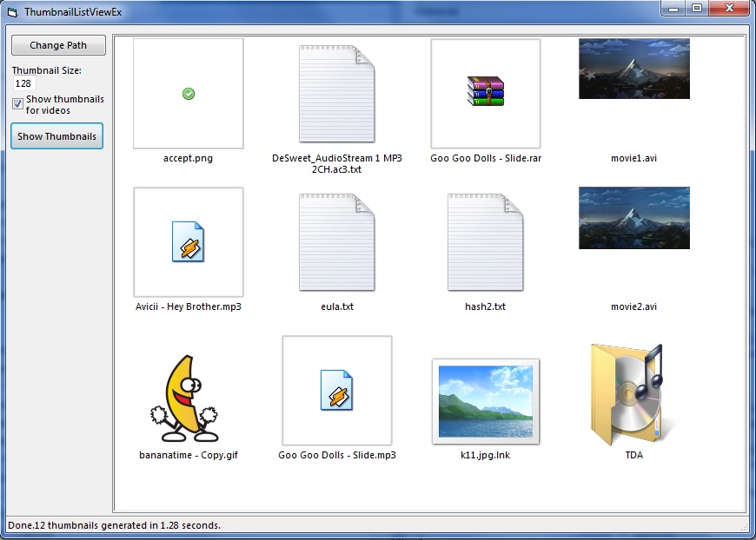The width and height of the screenshot is (756, 540).
Task: Select the accept.png thumbnail
Action: 187,93
